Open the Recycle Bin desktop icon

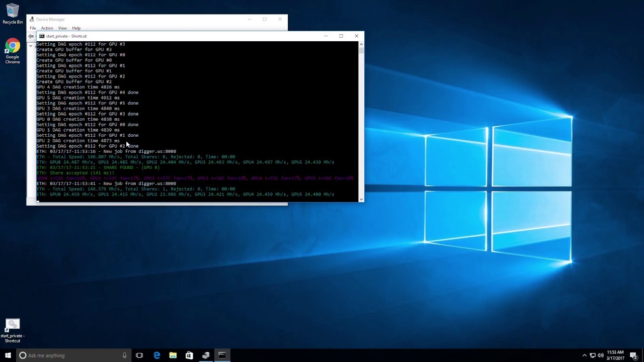click(13, 14)
